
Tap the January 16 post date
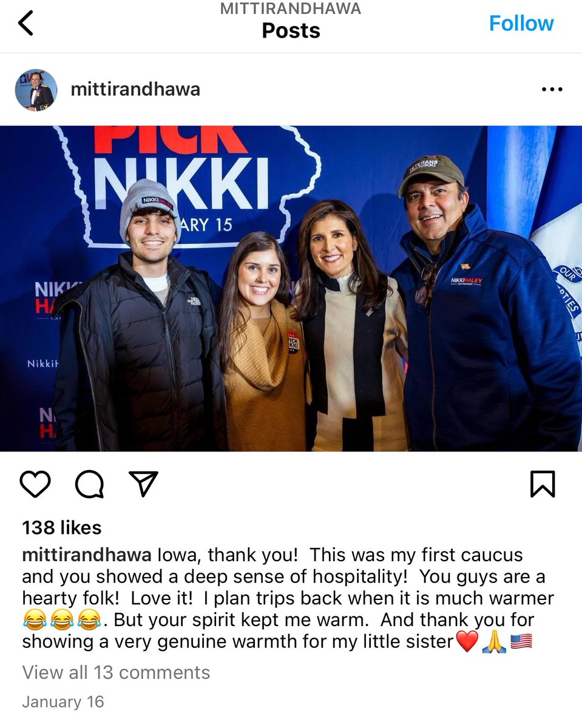pos(63,702)
